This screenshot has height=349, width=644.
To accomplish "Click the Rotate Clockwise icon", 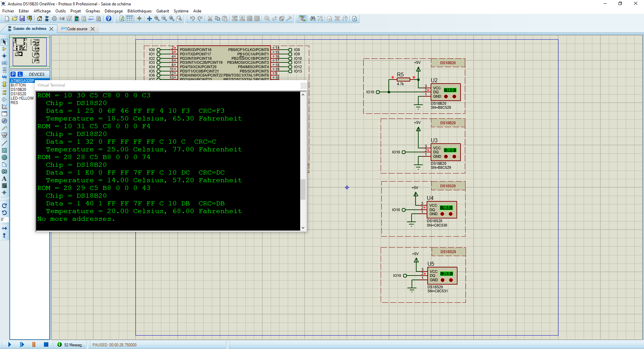I will pos(4,206).
